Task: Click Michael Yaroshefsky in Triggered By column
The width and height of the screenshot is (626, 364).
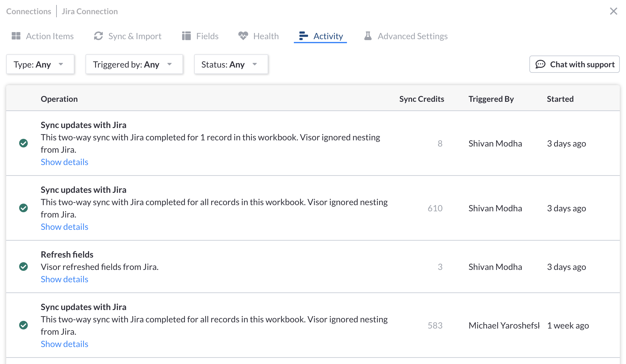Action: (x=504, y=325)
